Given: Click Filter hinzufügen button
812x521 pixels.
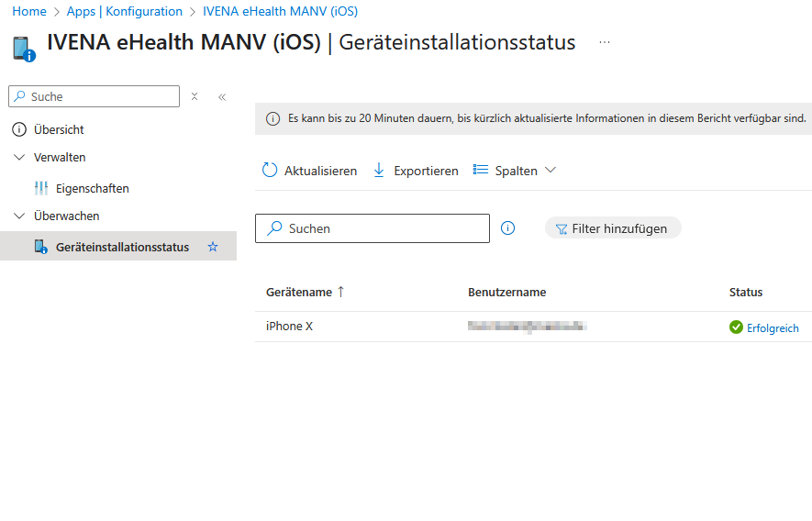Looking at the screenshot, I should coord(612,228).
